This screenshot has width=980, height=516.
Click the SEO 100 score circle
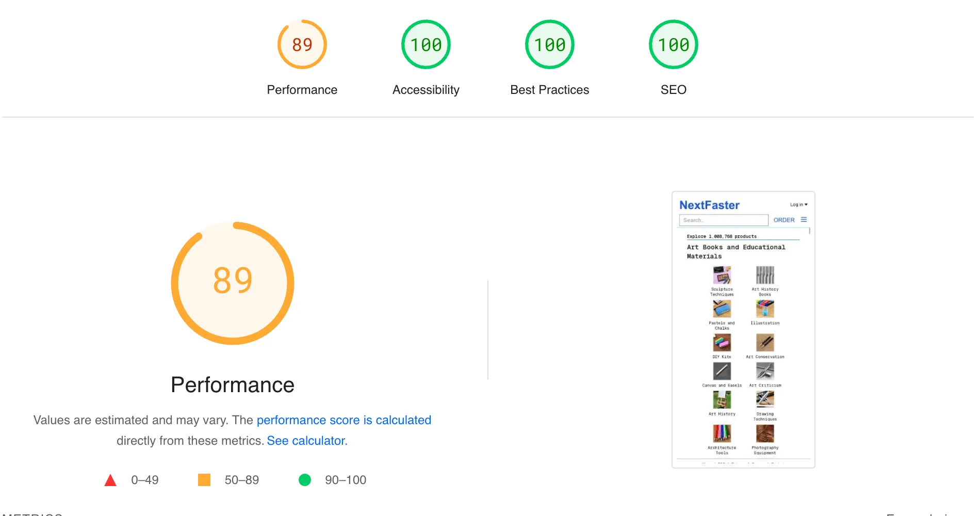[x=673, y=44]
